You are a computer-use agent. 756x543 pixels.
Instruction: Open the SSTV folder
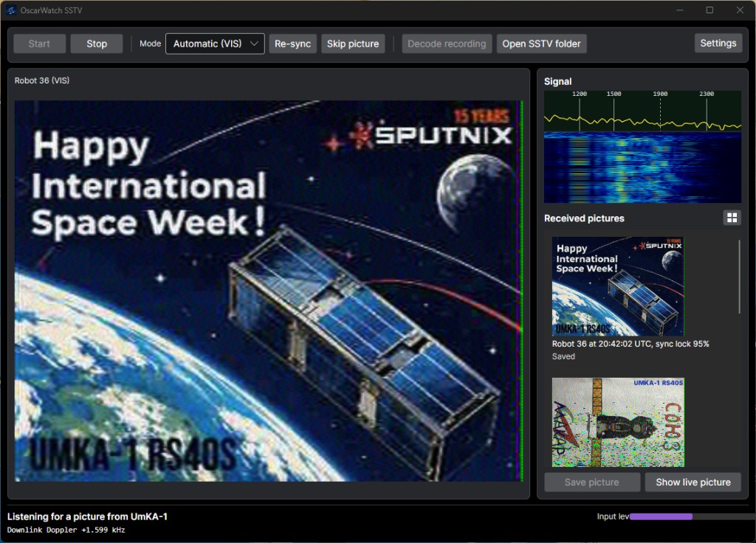[x=541, y=44]
